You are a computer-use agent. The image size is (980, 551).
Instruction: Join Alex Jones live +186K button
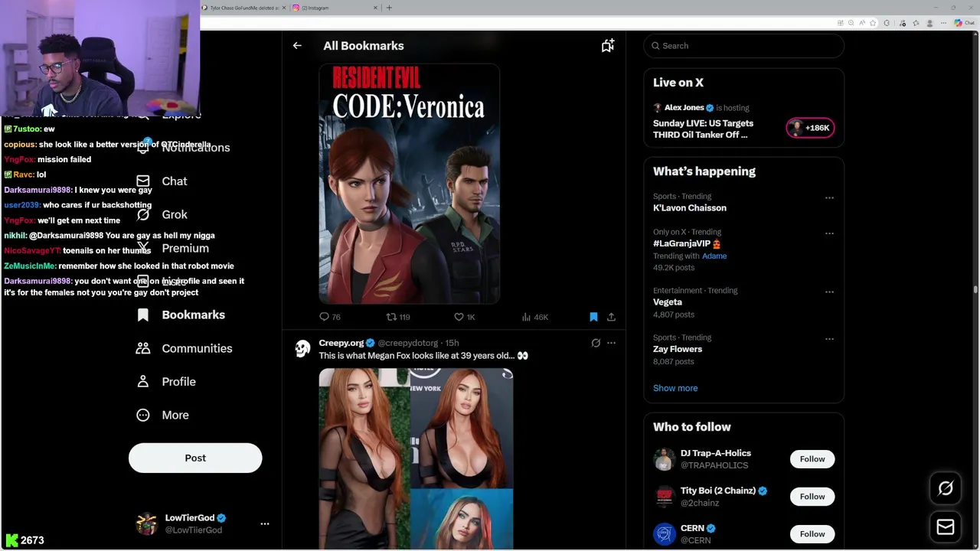[810, 128]
